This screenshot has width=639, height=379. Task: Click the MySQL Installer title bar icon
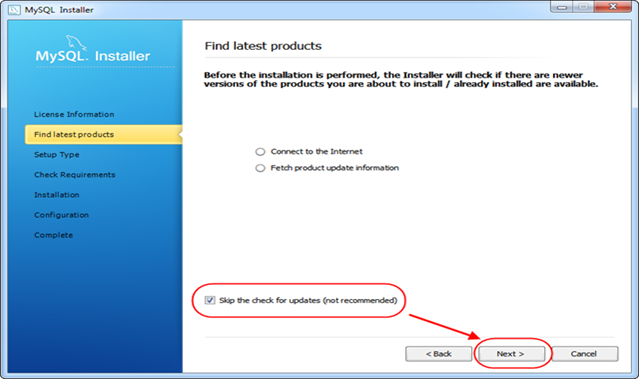14,10
